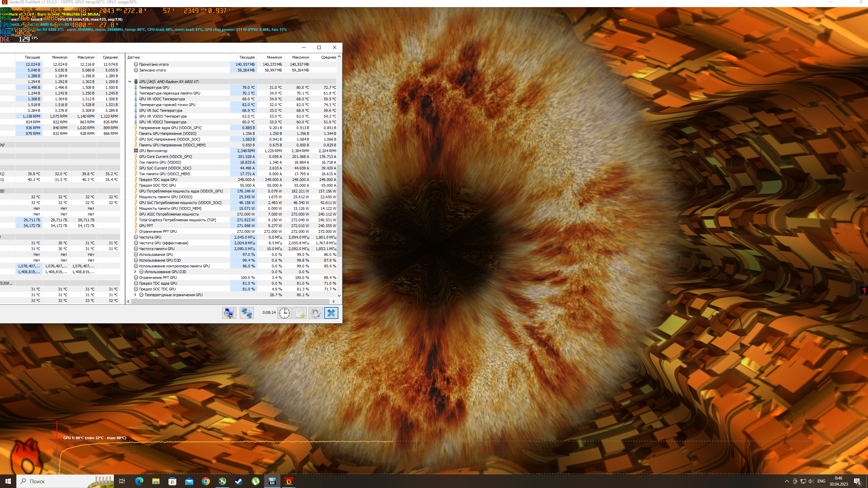Image resolution: width=868 pixels, height=488 pixels.
Task: Switch to FurMark taskbar icon
Action: pos(289,481)
